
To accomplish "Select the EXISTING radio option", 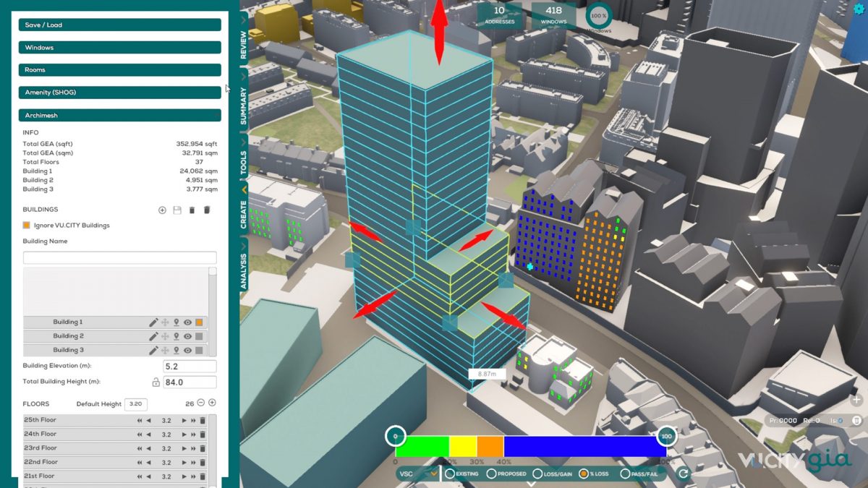I will click(450, 474).
